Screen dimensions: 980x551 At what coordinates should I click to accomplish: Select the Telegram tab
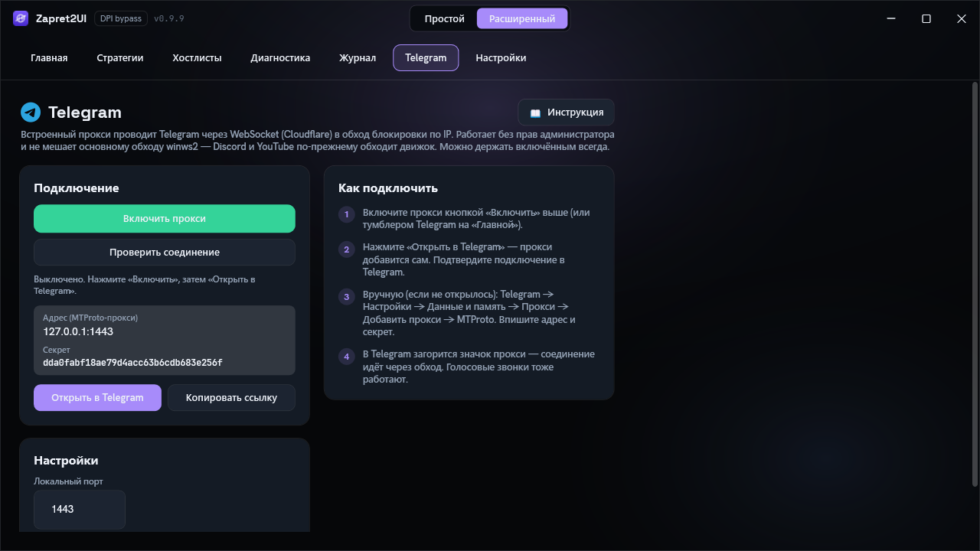tap(426, 57)
